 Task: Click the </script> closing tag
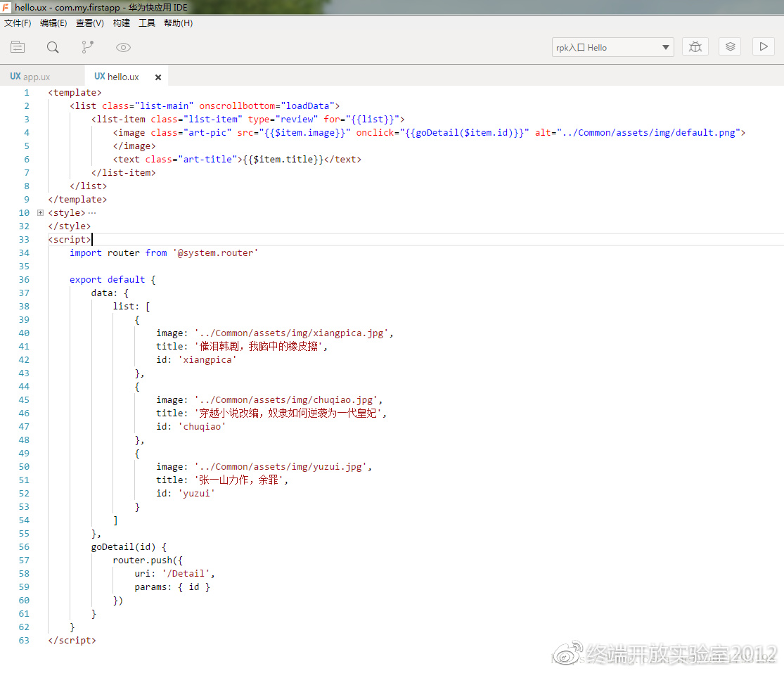point(72,640)
